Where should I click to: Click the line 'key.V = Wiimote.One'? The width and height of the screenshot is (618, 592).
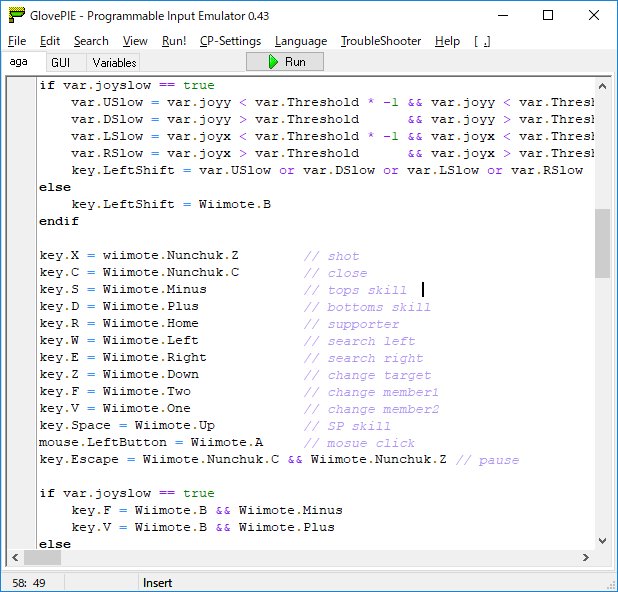pos(115,408)
